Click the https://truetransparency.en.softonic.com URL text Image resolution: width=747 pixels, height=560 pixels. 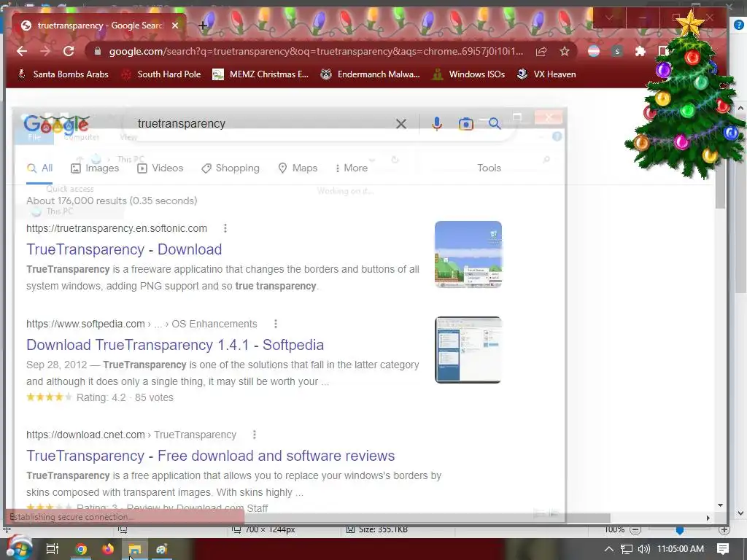(x=117, y=228)
